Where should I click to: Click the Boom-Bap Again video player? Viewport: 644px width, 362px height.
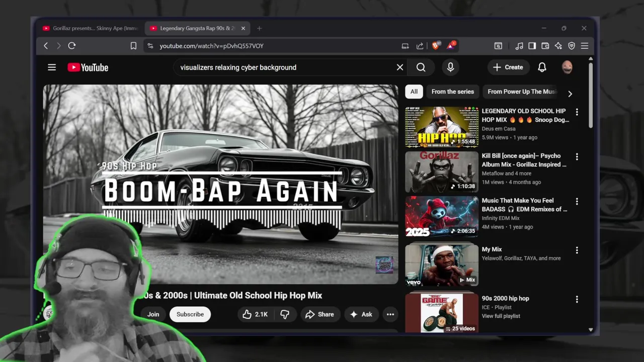[x=220, y=184]
